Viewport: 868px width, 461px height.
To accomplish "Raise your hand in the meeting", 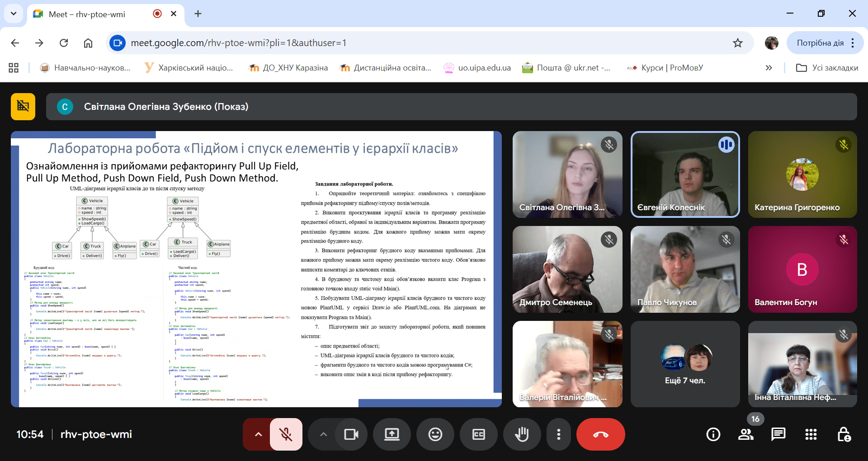I will [522, 435].
